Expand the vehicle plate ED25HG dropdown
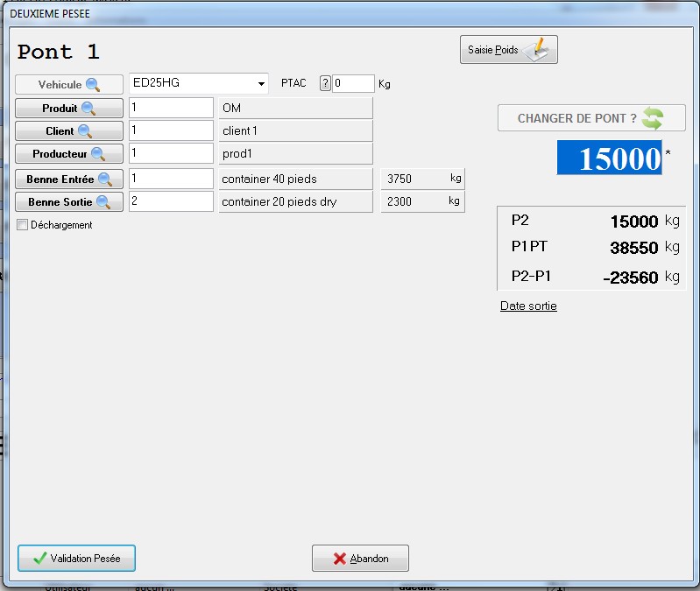Viewport: 700px width, 591px height. tap(261, 85)
